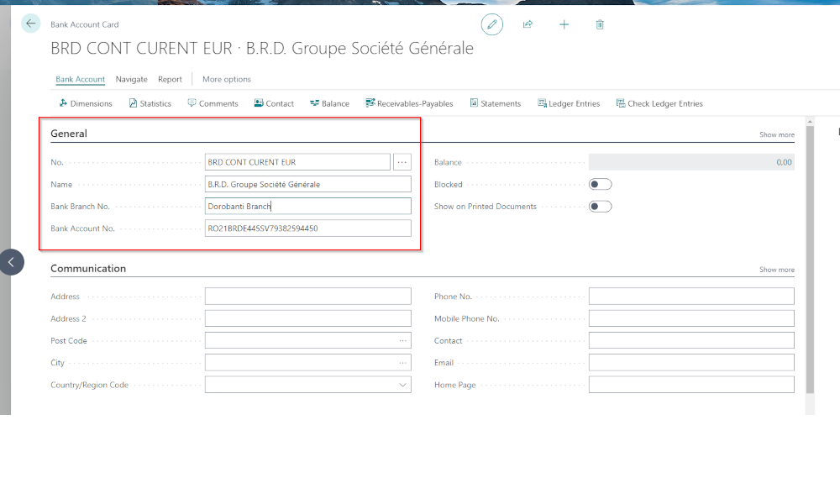This screenshot has width=840, height=504.
Task: Toggle the Blocked switch
Action: (x=600, y=184)
